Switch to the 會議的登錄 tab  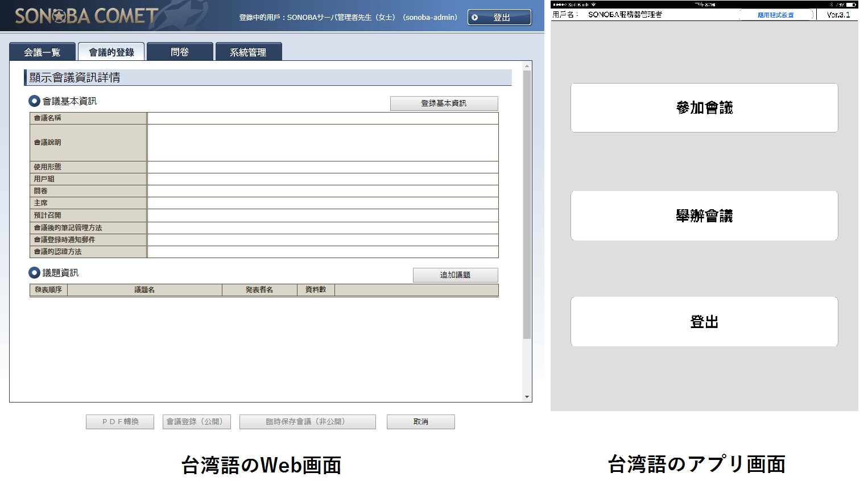(111, 51)
